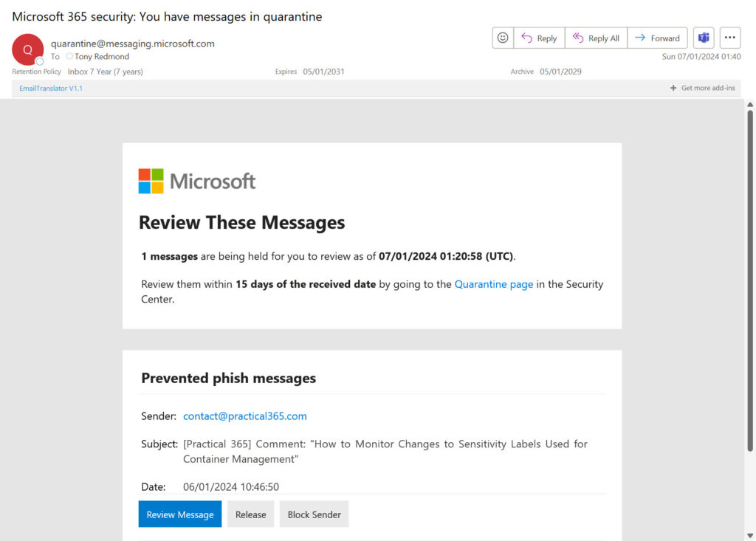Screen dimensions: 756x541
Task: Click the received timestamp Sun 07/01/2024 01:40
Action: (x=701, y=56)
